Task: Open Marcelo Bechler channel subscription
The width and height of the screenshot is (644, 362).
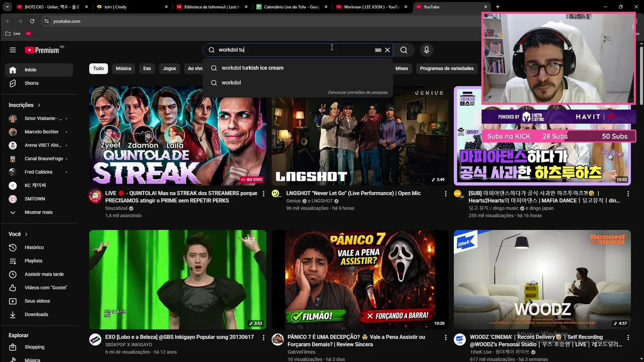Action: (39, 132)
